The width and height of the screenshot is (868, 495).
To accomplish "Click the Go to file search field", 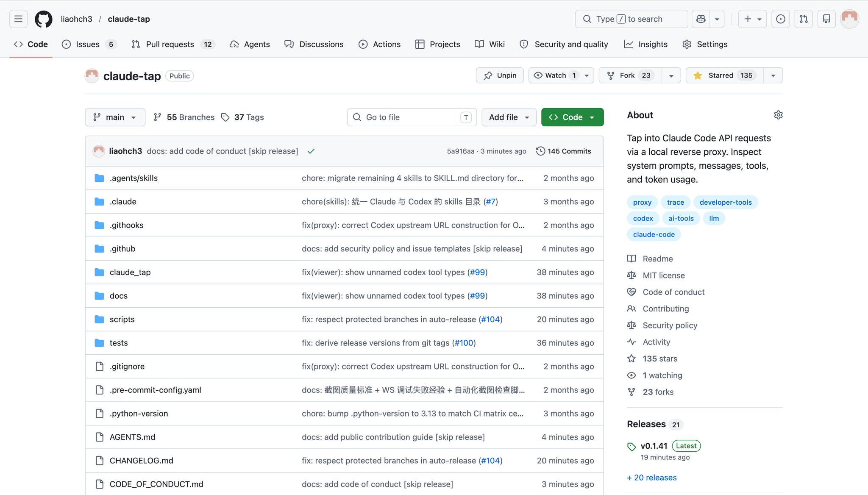I will click(x=412, y=117).
